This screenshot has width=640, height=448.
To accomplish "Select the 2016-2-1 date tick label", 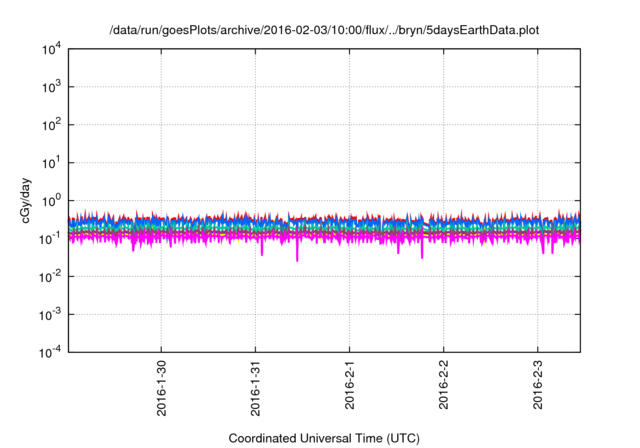I will 349,385.
